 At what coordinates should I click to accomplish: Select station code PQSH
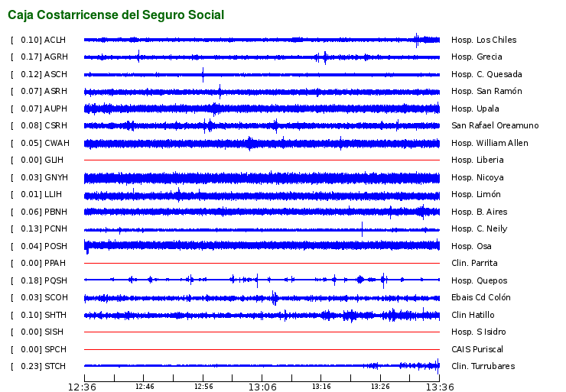(x=56, y=281)
